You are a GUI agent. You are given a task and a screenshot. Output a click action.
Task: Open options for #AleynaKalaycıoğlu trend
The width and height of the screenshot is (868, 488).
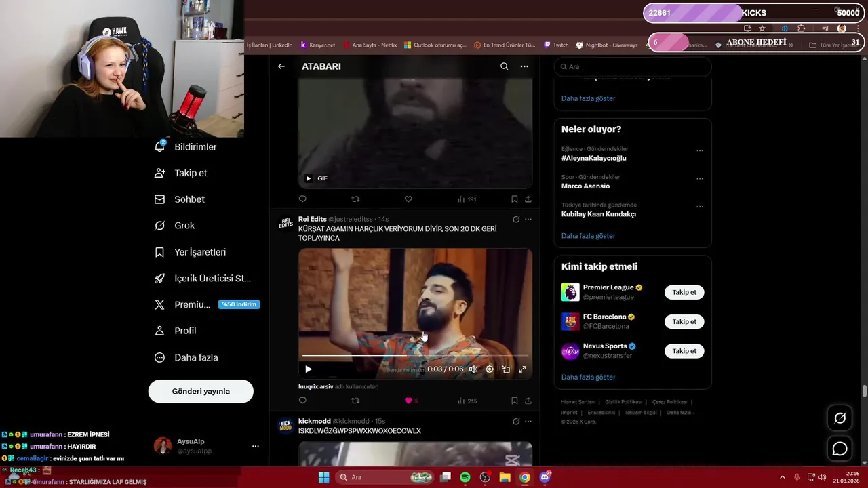pos(700,150)
